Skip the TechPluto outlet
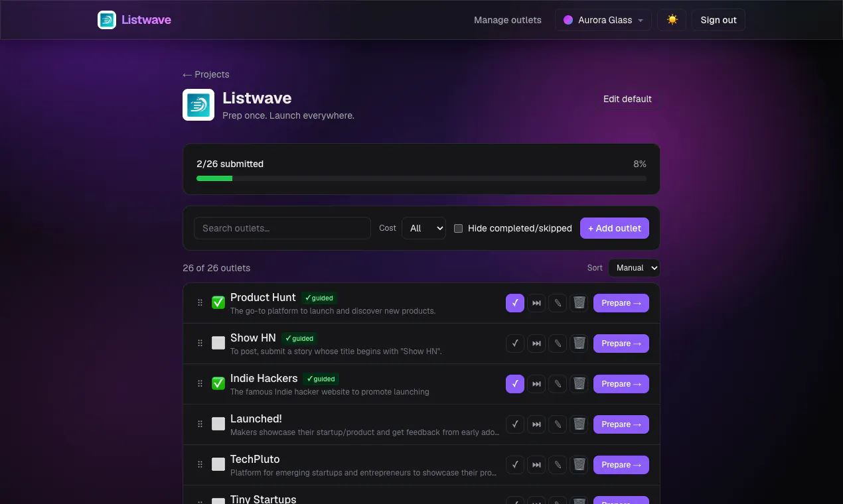 coord(536,465)
